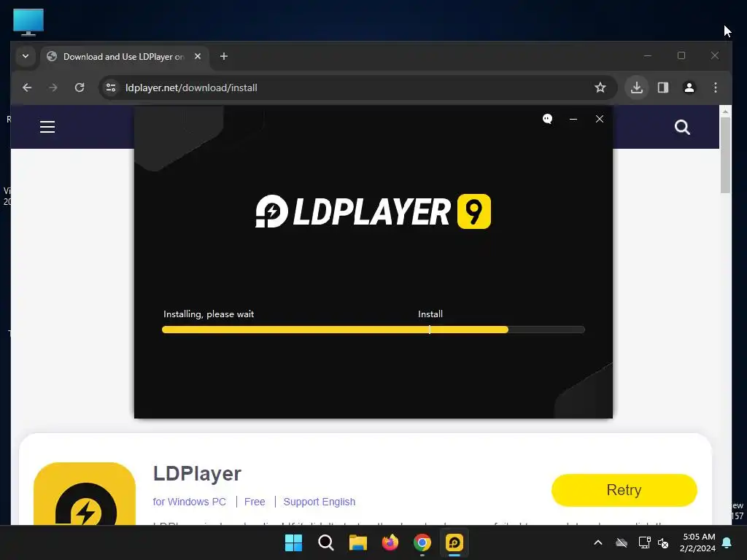Open Chrome profile avatar icon

click(689, 87)
